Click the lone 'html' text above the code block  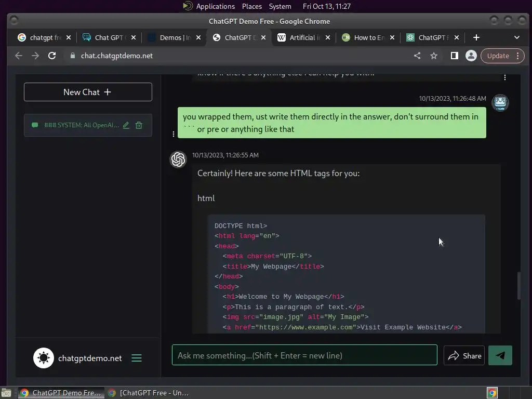coord(206,198)
